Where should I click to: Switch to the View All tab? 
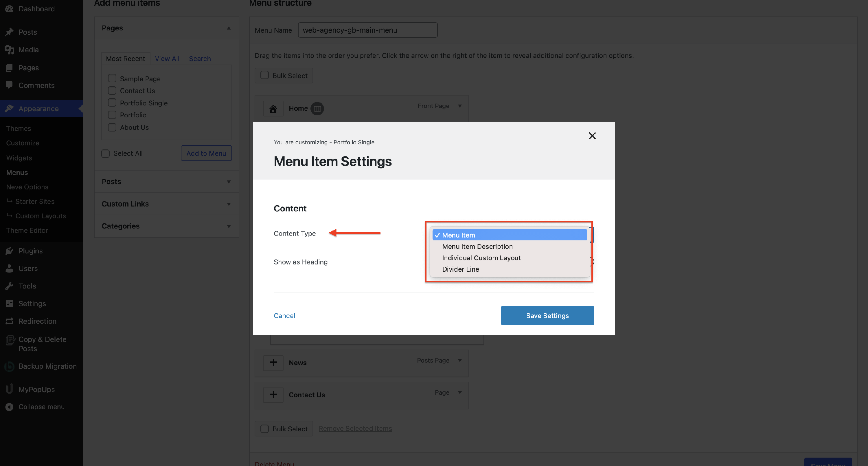click(x=167, y=59)
